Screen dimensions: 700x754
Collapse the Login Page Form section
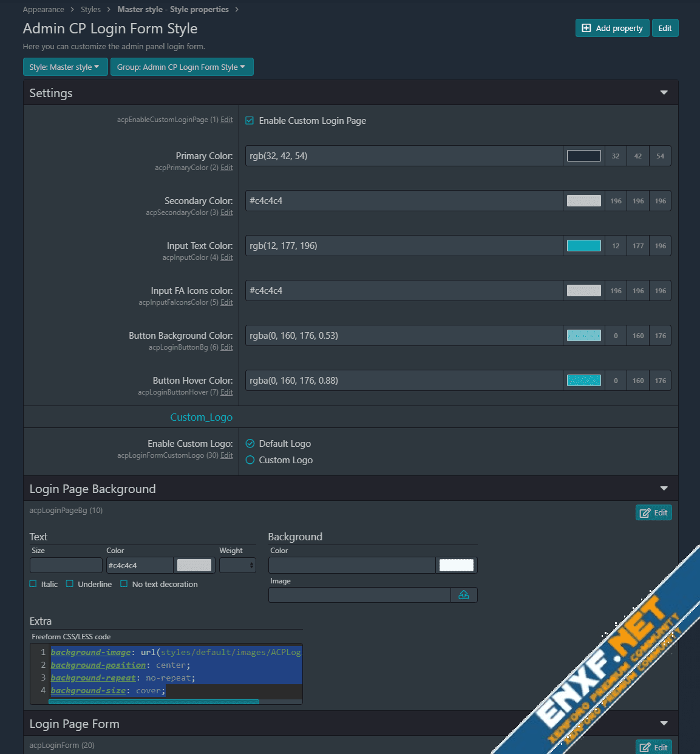(664, 724)
